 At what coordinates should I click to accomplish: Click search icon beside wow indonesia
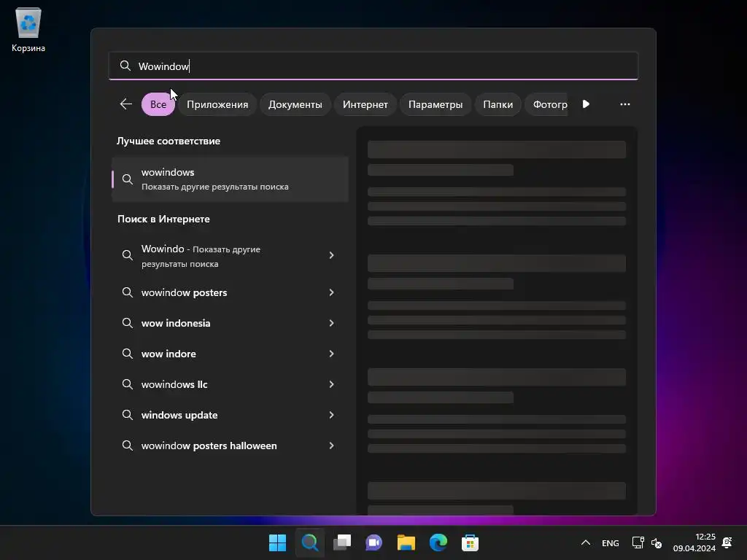coord(127,323)
